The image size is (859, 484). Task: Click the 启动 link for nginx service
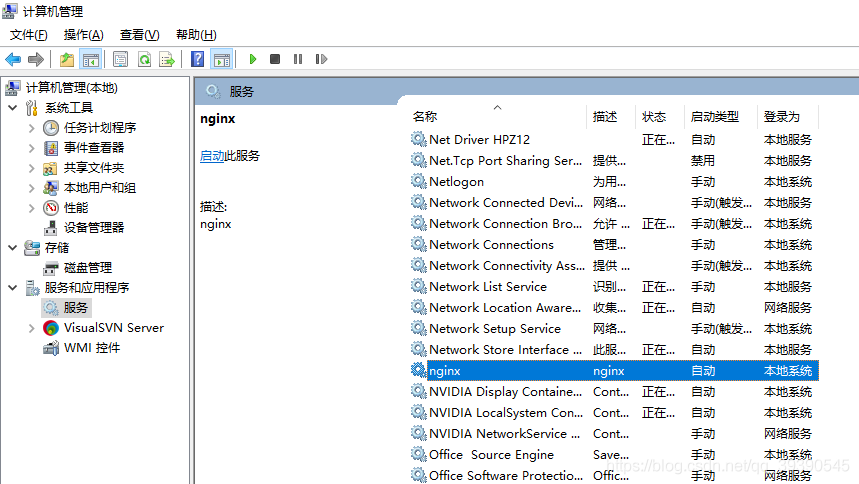212,156
